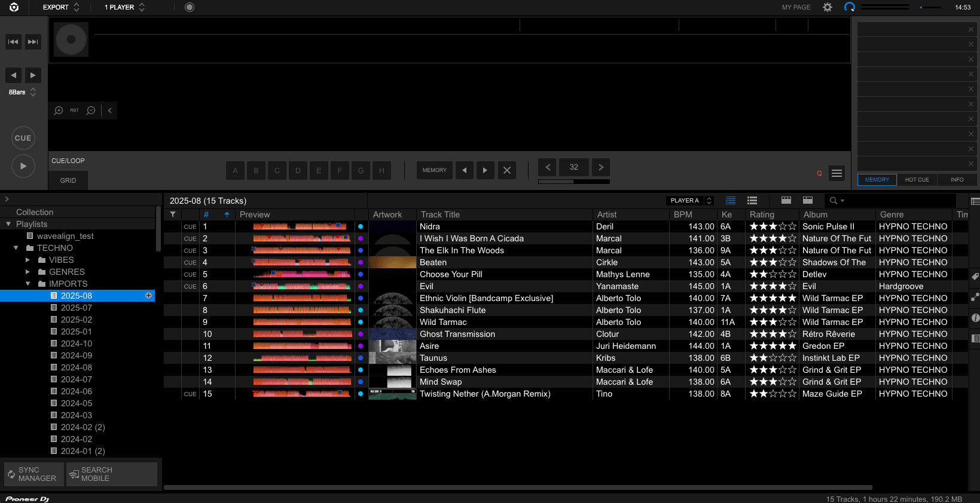Open the settings gear icon
The width and height of the screenshot is (980, 503).
click(x=828, y=7)
